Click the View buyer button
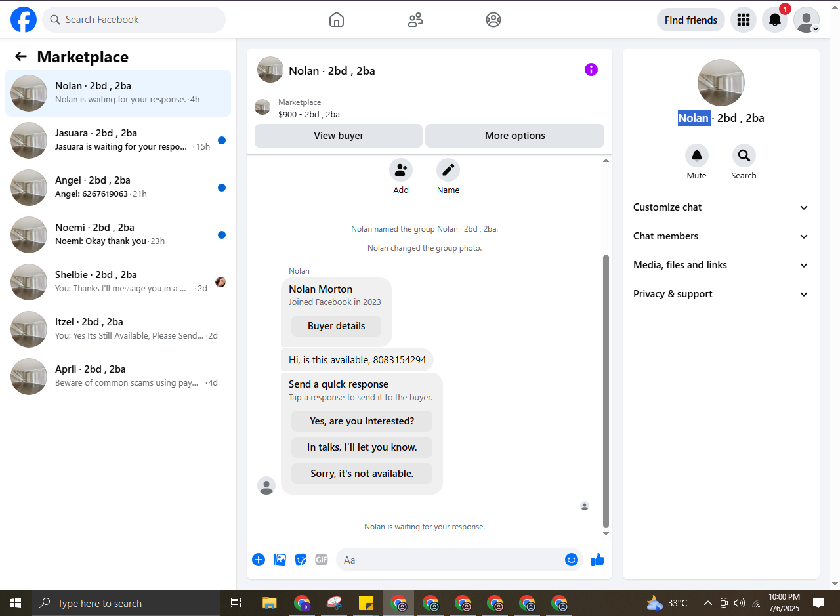Image resolution: width=840 pixels, height=616 pixels. pos(339,136)
